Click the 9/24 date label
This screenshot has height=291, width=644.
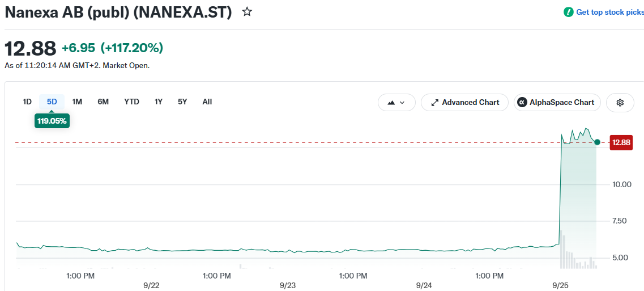coord(424,285)
